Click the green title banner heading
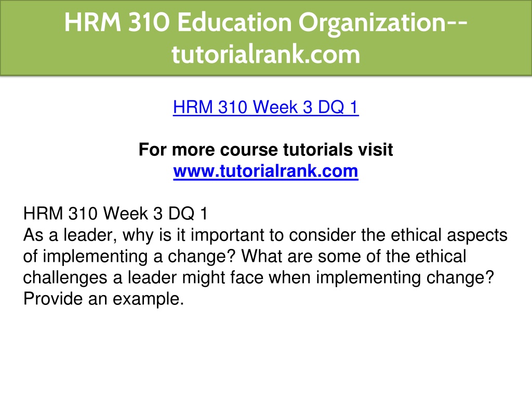Viewport: 532px width, 399px height. click(266, 38)
